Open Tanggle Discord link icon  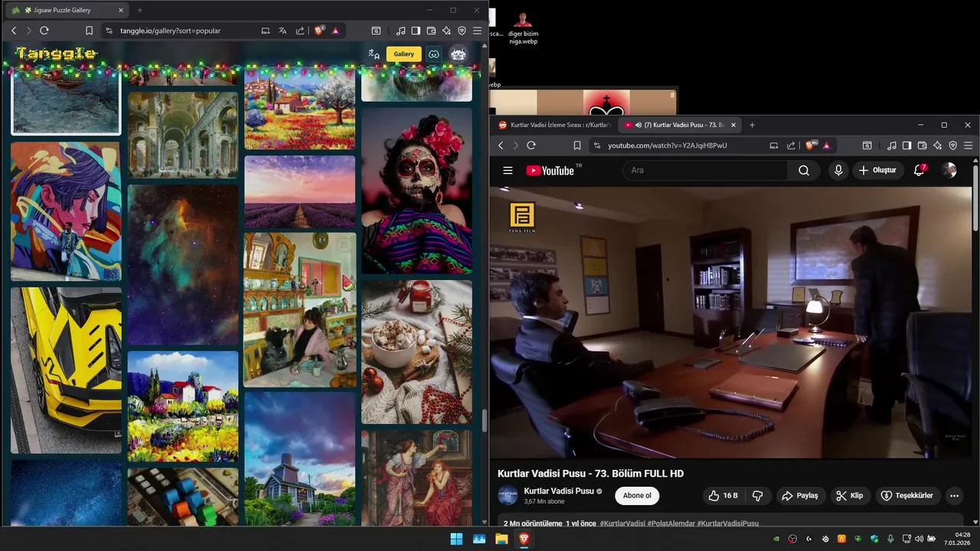[433, 54]
